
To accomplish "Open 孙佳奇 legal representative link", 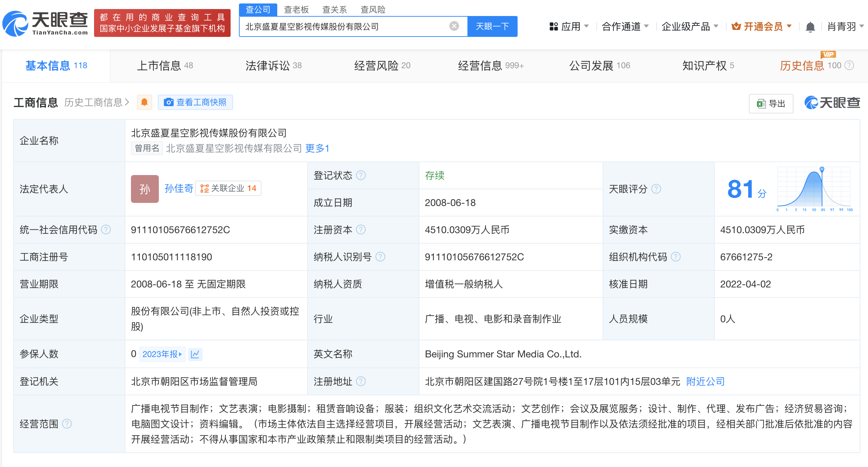I will [x=179, y=188].
